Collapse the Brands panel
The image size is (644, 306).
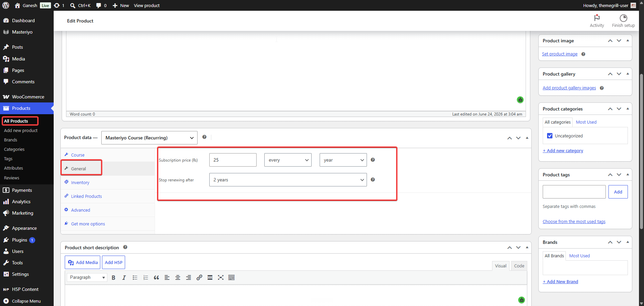coord(628,242)
